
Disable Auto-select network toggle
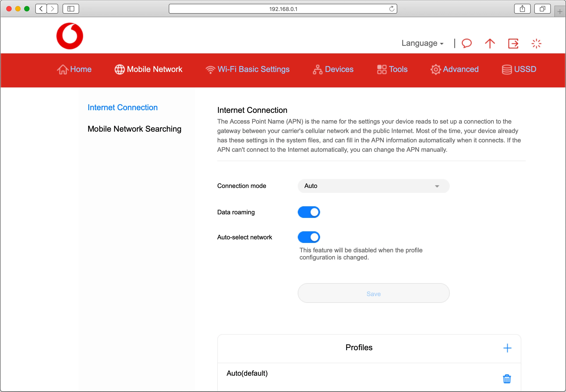(x=309, y=237)
